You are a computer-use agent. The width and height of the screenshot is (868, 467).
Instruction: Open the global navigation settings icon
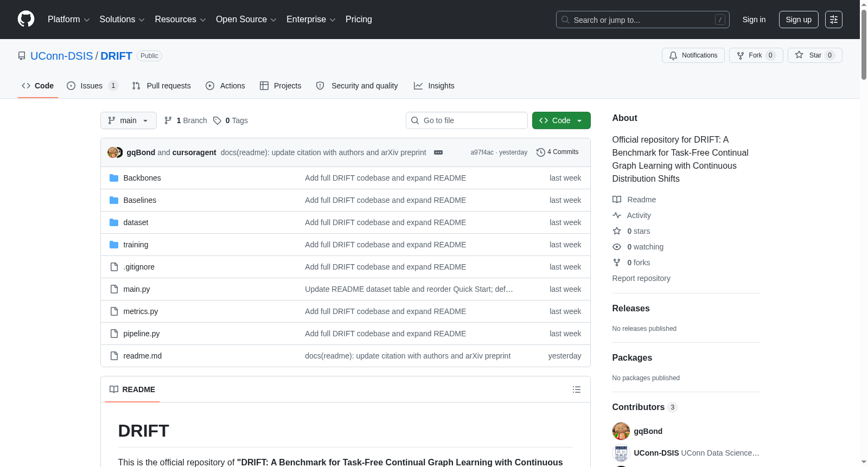(834, 20)
